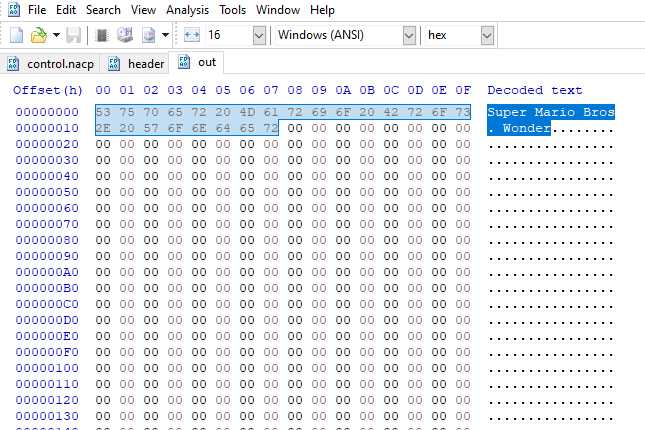Click the Decoded text column header

534,90
